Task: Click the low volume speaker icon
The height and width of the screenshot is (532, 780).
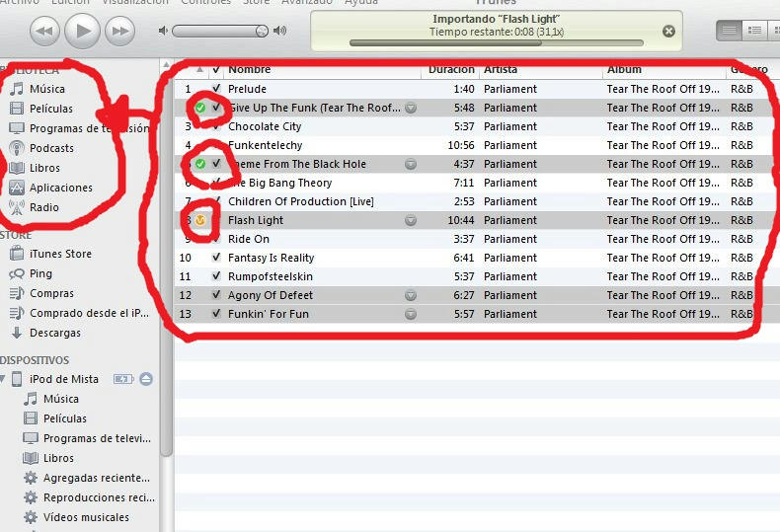Action: pos(163,31)
